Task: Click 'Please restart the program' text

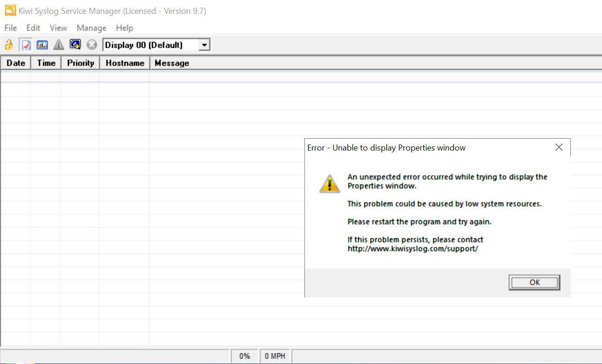Action: click(419, 222)
